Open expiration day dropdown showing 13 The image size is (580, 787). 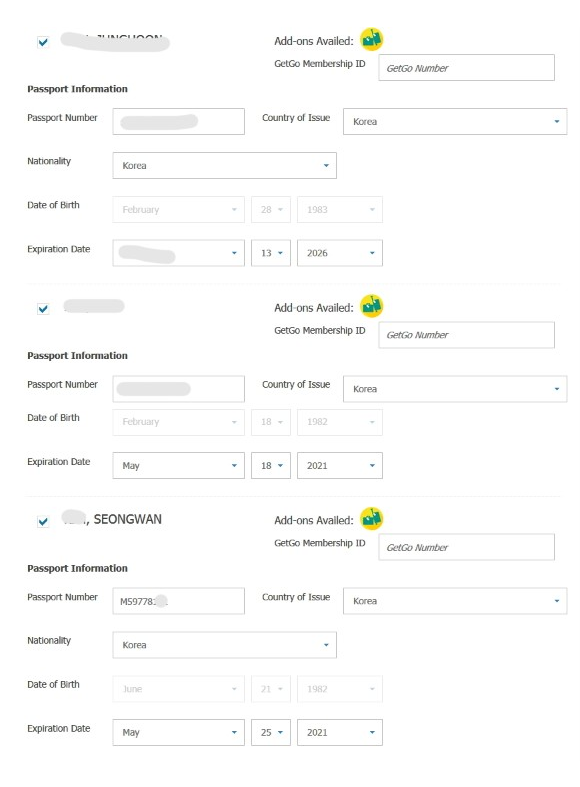coord(271,253)
